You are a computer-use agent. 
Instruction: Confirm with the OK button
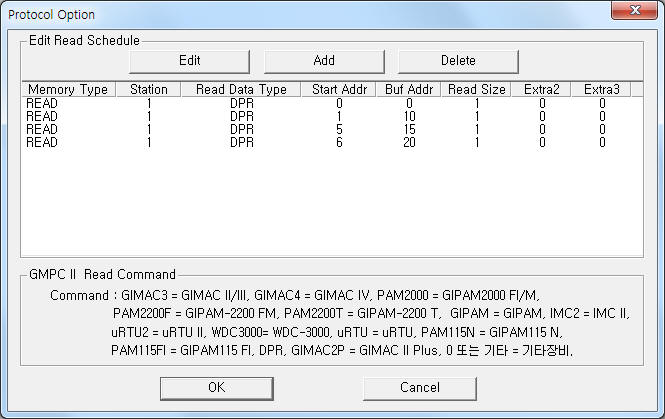tap(217, 388)
